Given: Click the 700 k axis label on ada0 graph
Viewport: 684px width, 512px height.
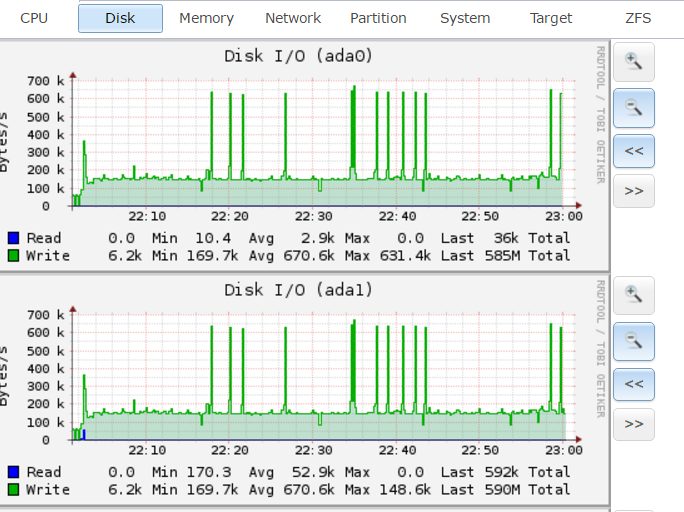Looking at the screenshot, I should coord(45,81).
